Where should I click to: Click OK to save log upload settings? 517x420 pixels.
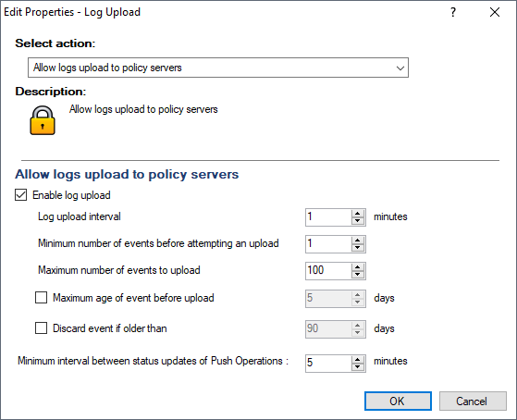(398, 401)
